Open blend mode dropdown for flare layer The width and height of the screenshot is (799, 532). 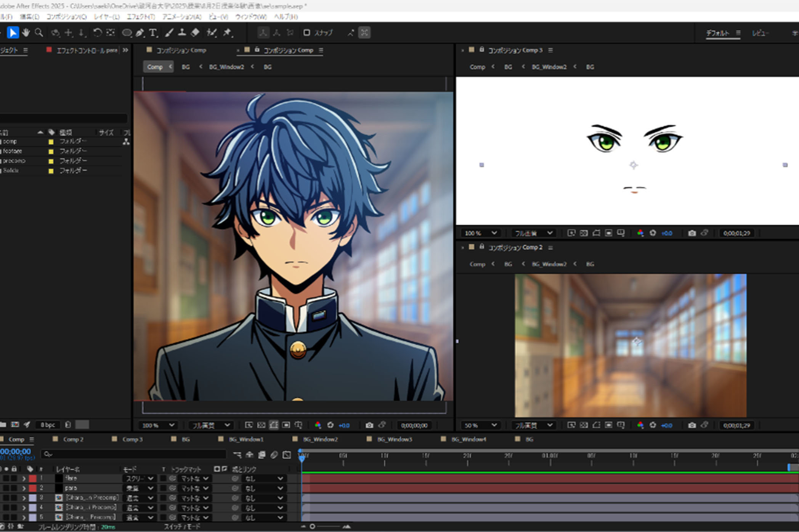139,478
